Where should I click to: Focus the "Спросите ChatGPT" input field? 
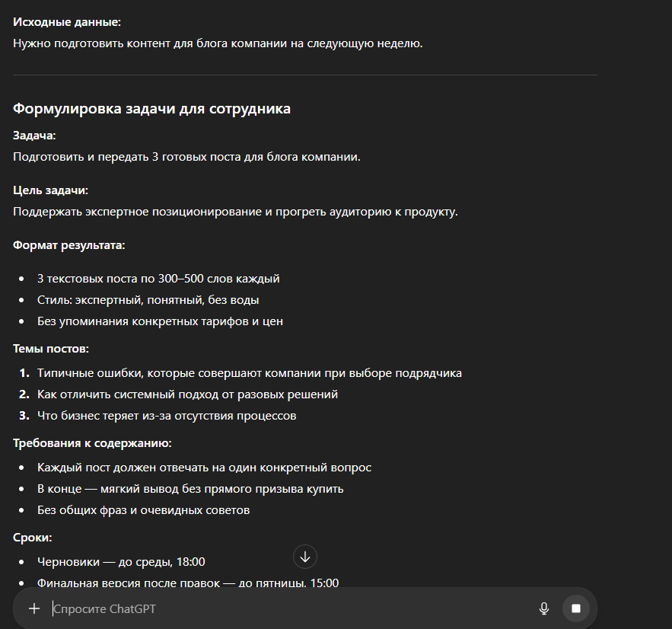pos(291,609)
